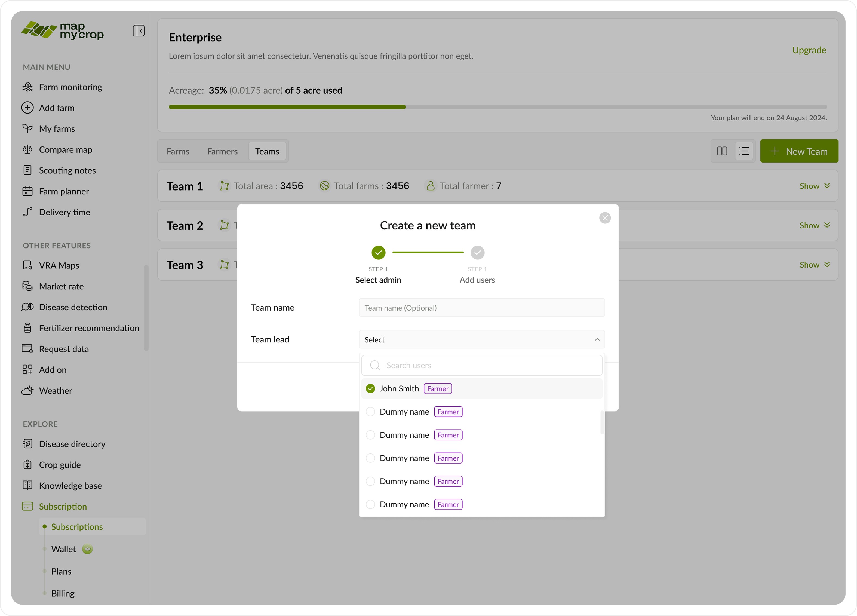Click the Disease detection icon
The width and height of the screenshot is (857, 616).
pos(27,307)
